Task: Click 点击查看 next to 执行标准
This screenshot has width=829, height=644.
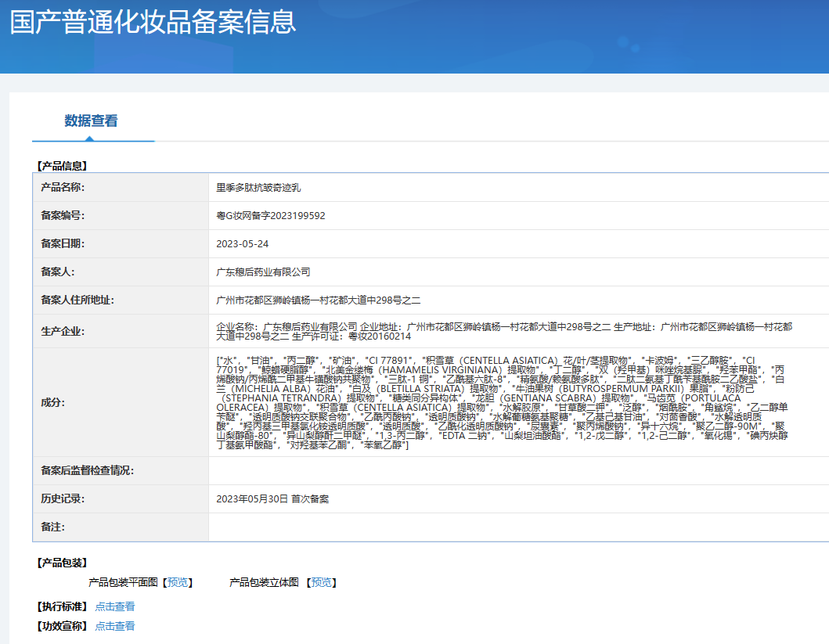Action: pos(115,606)
